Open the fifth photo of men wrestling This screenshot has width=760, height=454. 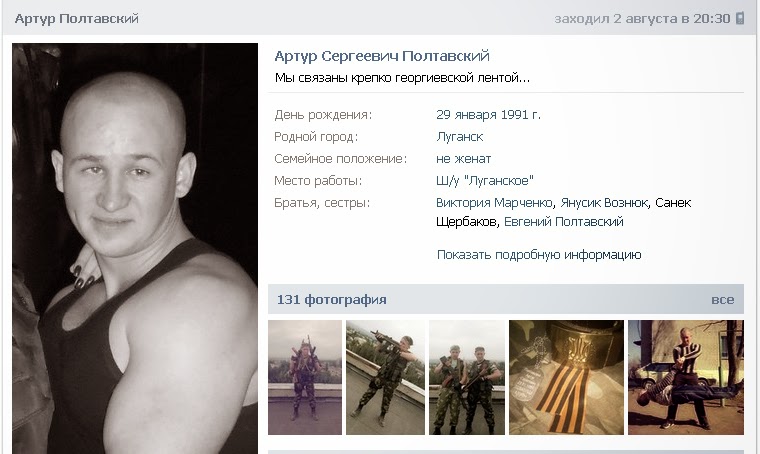(x=686, y=377)
